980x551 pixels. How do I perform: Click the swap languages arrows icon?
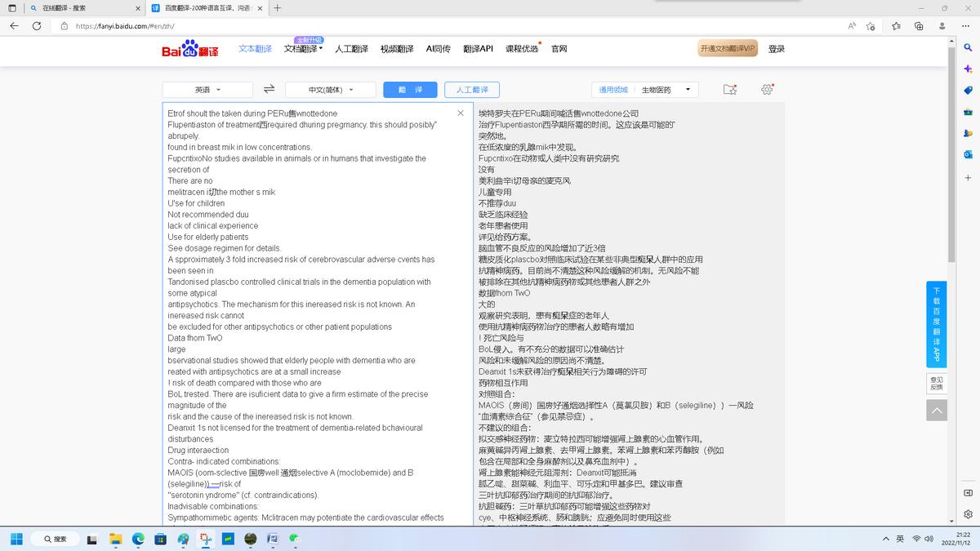pos(269,89)
